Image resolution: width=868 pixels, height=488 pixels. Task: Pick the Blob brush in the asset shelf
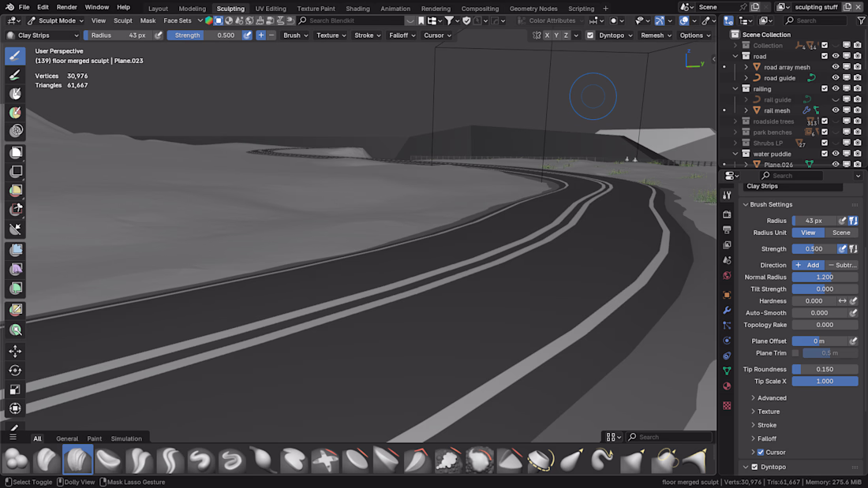click(16, 460)
